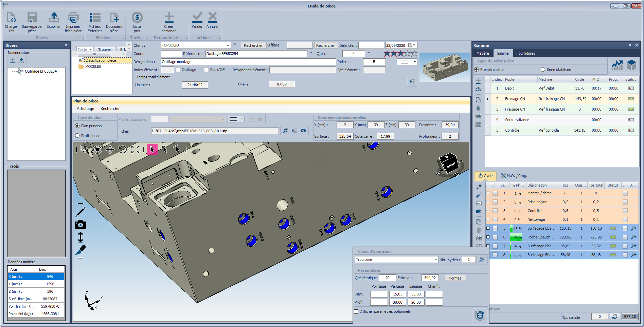
Task: Select the Série stabilisée radio button
Action: (x=543, y=70)
